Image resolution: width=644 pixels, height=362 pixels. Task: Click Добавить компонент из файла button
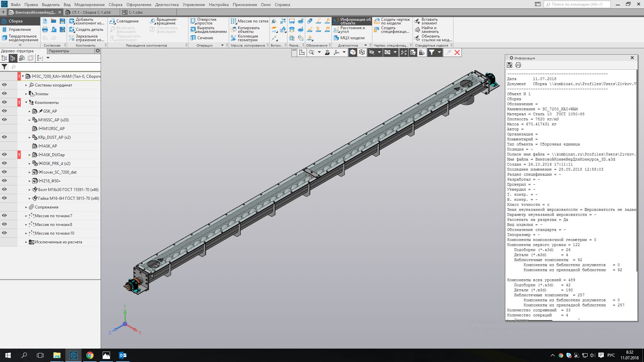(86, 21)
